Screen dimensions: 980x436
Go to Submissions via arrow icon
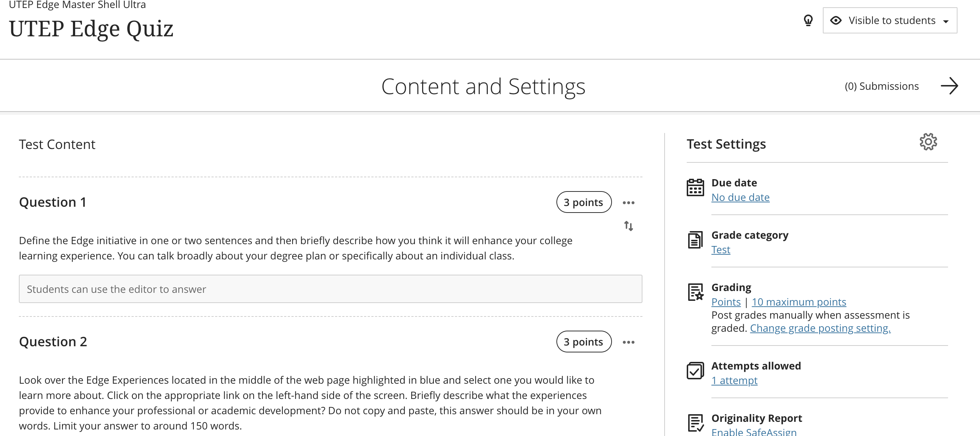pyautogui.click(x=949, y=86)
